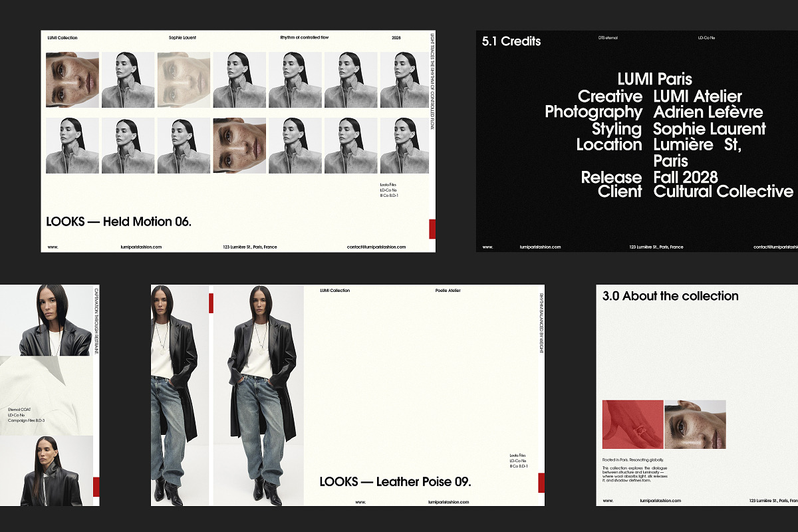The height and width of the screenshot is (532, 798).
Task: Select the 'Fall 2028' release value
Action: pyautogui.click(x=686, y=178)
